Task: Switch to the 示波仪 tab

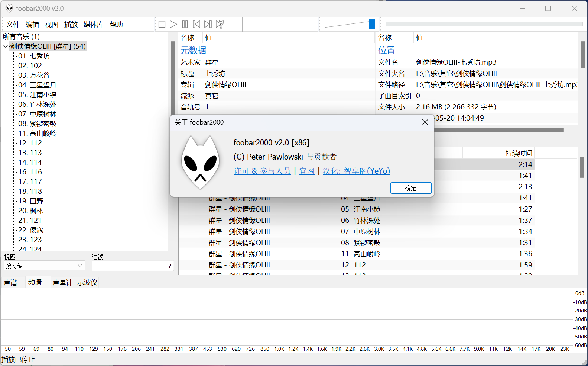Action: coord(87,282)
